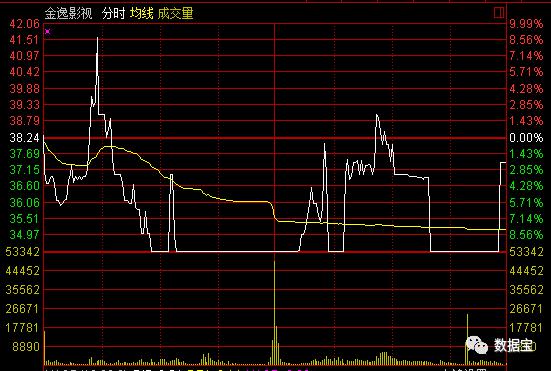Click the late-session tall volume bar
This screenshot has height=371, width=551.
pyautogui.click(x=467, y=339)
